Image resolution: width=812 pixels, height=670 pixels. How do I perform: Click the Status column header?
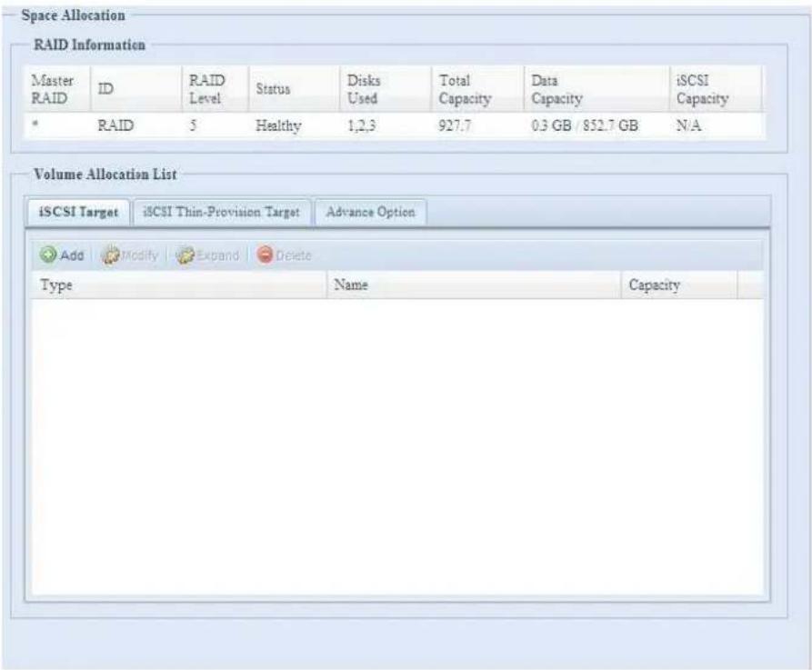[x=294, y=89]
